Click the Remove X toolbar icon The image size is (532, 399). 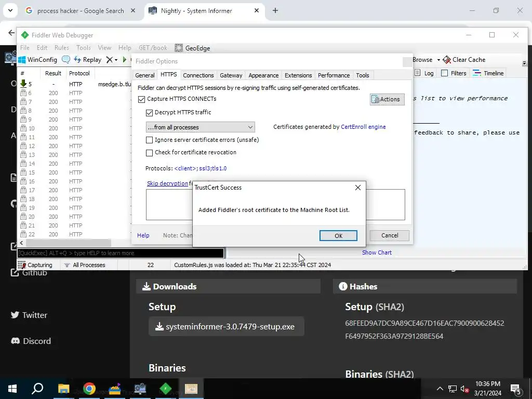tap(109, 60)
